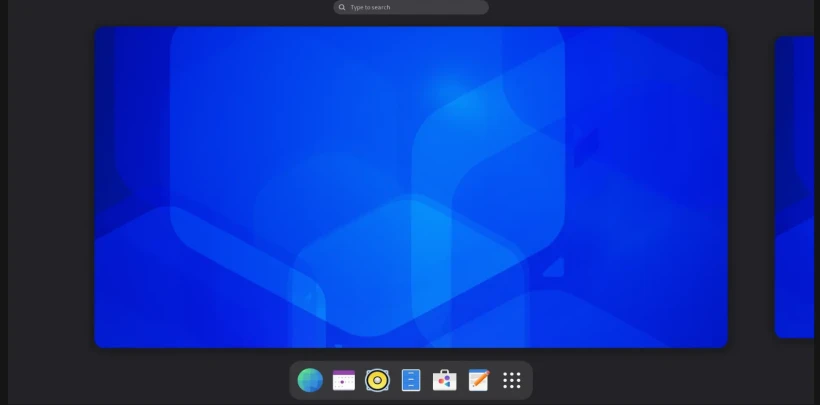Screen dimensions: 820x405
Task: Click the magnifier icon in search bar
Action: pos(342,7)
